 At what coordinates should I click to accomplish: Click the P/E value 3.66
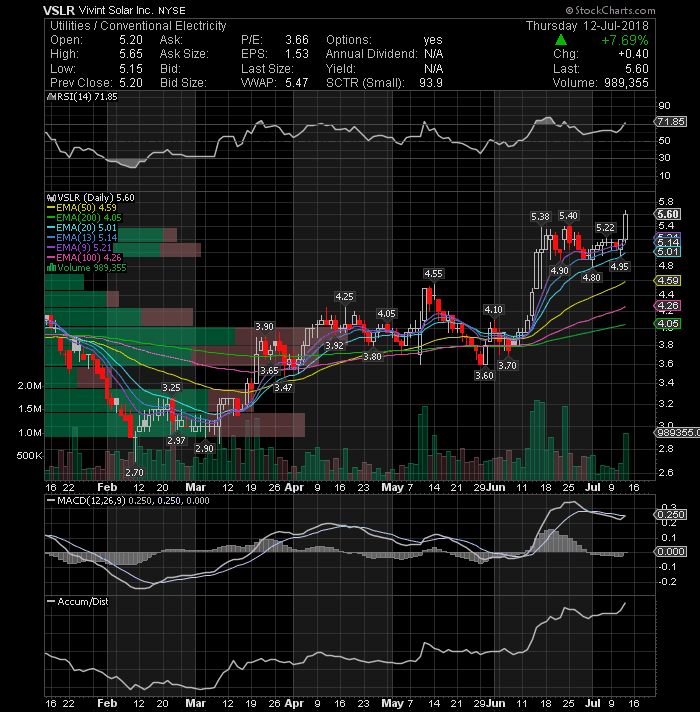tap(297, 40)
